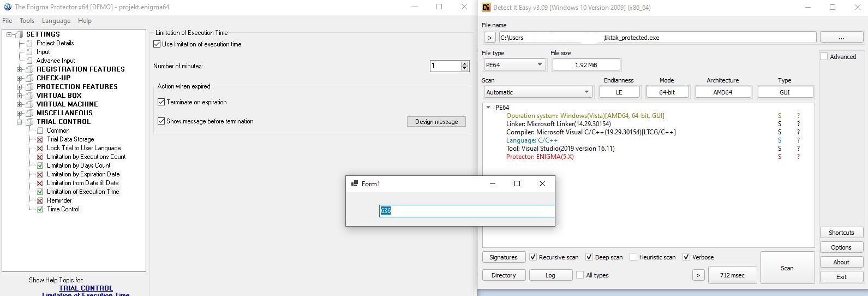Open the Tools menu

[x=27, y=21]
